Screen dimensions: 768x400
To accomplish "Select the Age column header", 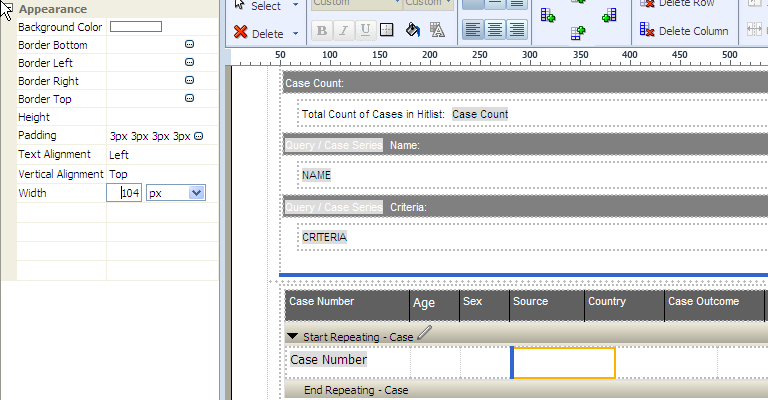I will click(434, 306).
